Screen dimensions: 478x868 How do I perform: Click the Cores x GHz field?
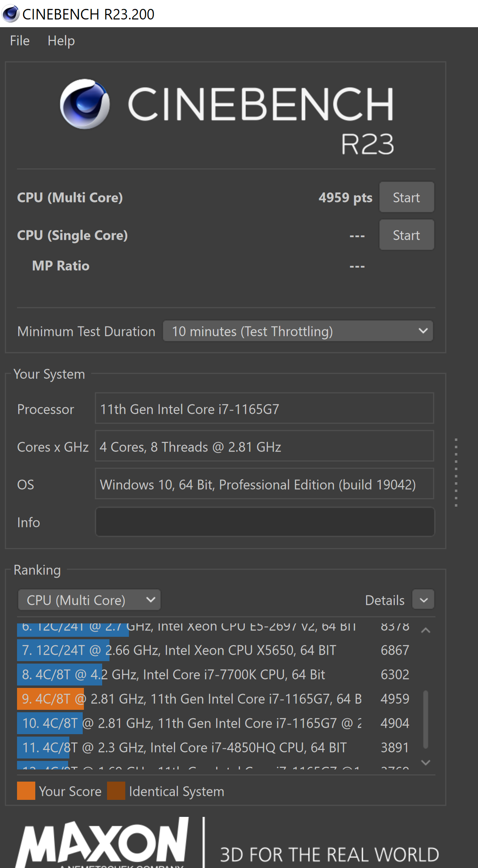[x=264, y=446]
